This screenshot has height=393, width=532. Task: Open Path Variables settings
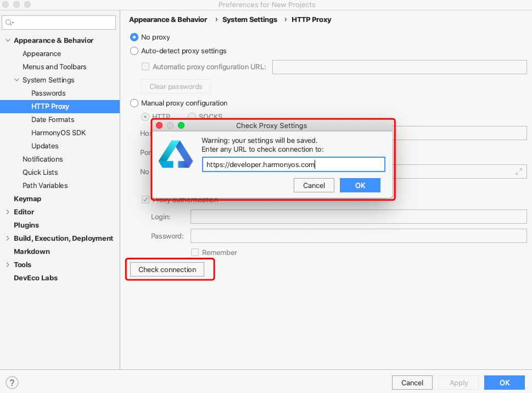point(45,185)
